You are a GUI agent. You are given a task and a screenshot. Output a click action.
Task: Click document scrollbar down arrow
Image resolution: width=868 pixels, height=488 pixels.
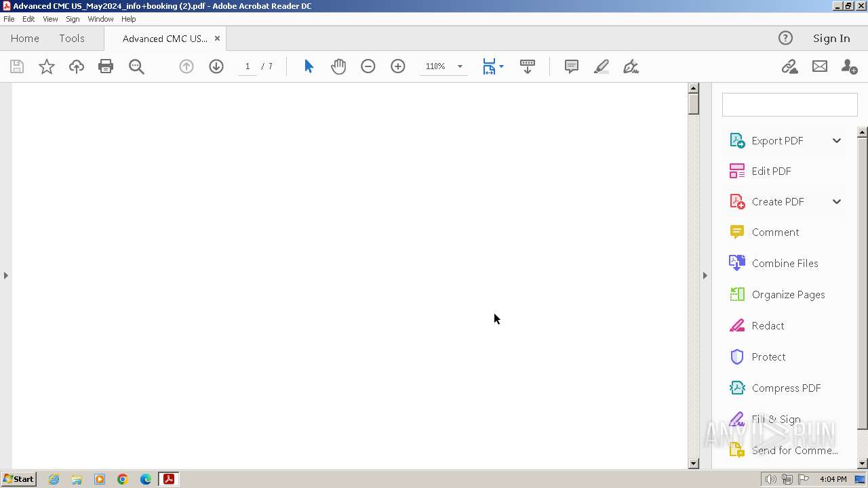pyautogui.click(x=693, y=464)
